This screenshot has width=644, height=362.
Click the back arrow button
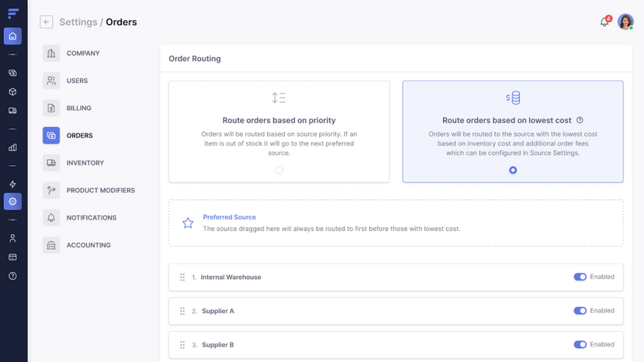coord(47,22)
